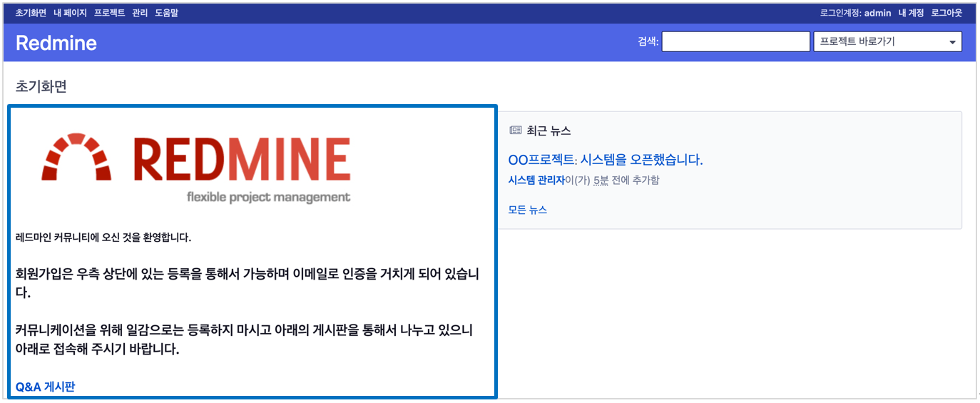
Task: Focus the search input field
Action: tap(735, 41)
